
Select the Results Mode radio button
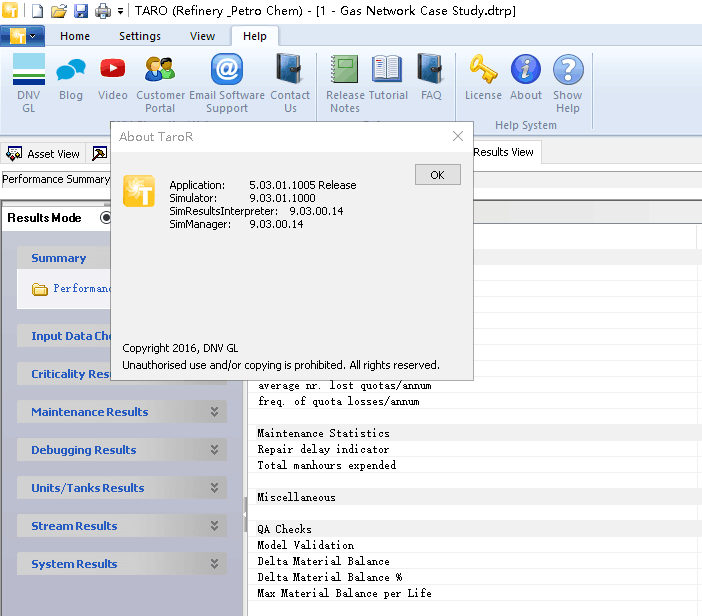click(x=106, y=218)
